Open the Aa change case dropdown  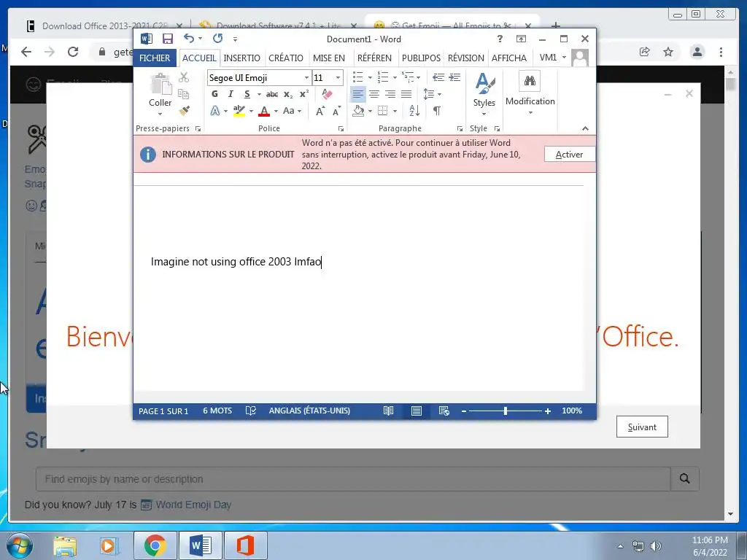point(292,111)
